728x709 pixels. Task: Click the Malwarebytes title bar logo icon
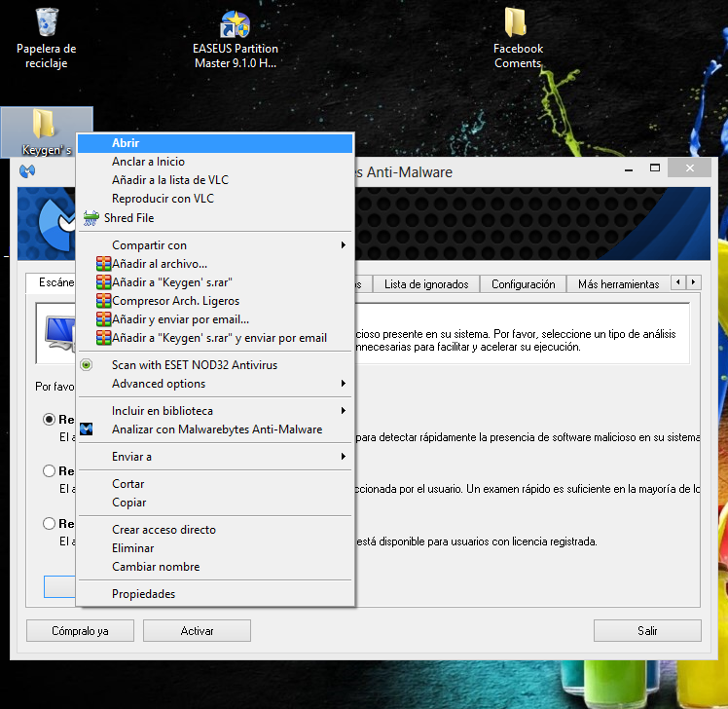point(27,171)
